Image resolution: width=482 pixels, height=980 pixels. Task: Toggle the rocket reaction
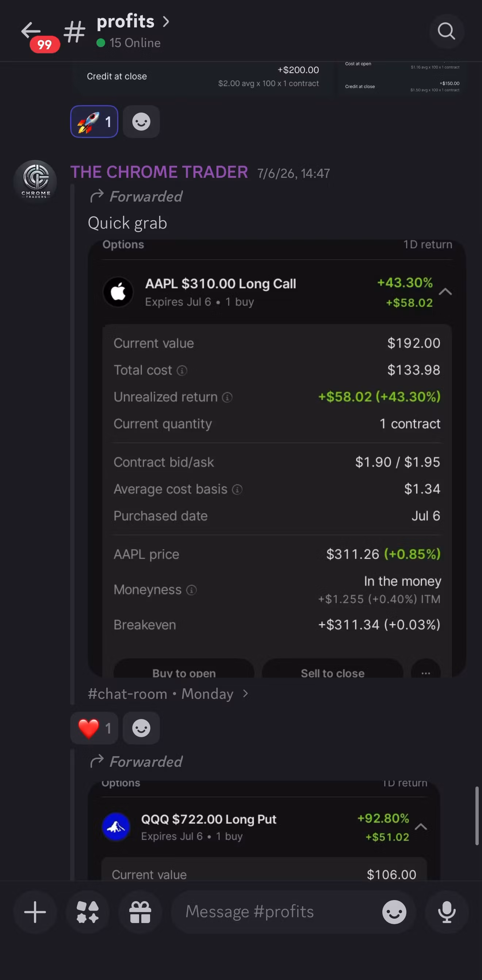pos(94,122)
